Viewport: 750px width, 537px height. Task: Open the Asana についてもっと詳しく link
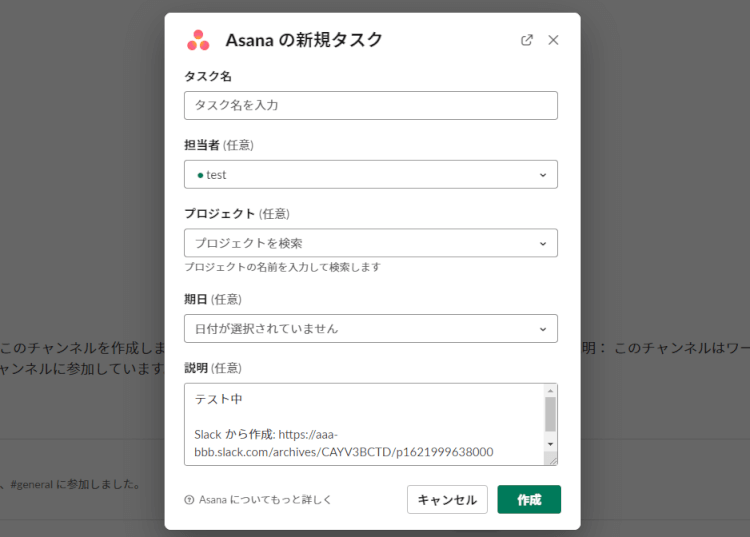[265, 500]
